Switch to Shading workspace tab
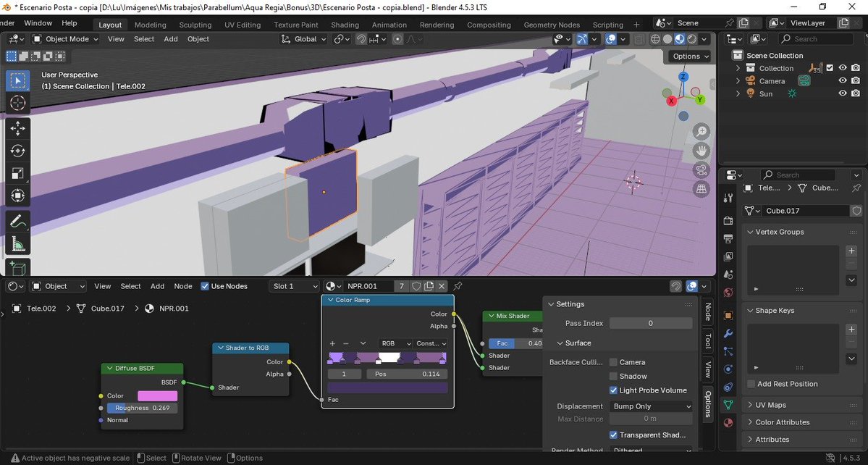The height and width of the screenshot is (465, 868). tap(345, 25)
